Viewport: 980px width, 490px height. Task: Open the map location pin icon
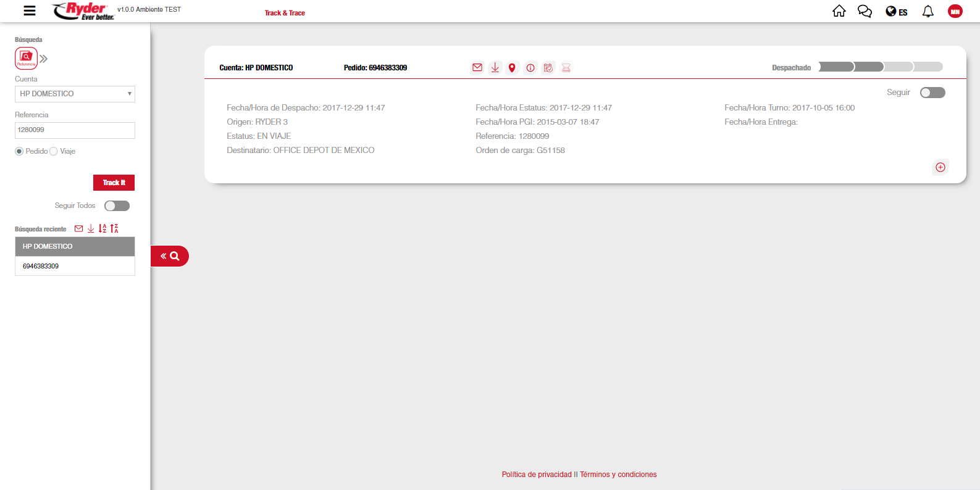[512, 68]
